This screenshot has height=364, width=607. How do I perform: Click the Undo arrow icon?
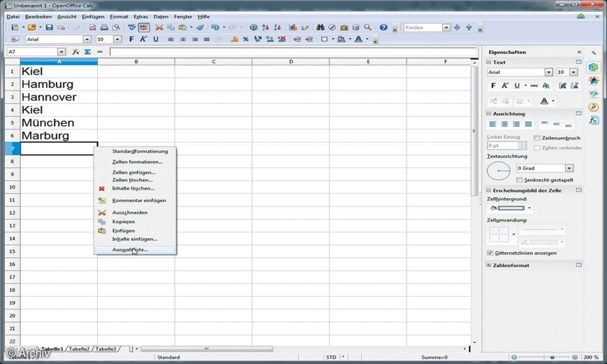coord(215,27)
